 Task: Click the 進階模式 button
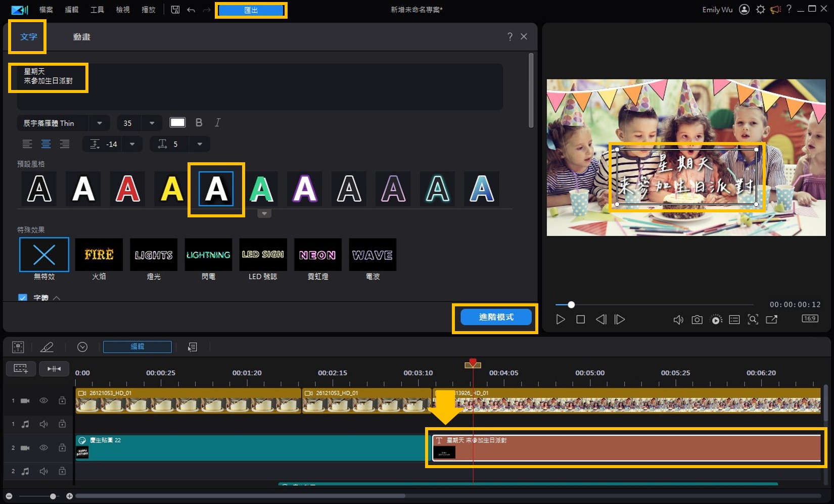coord(495,317)
